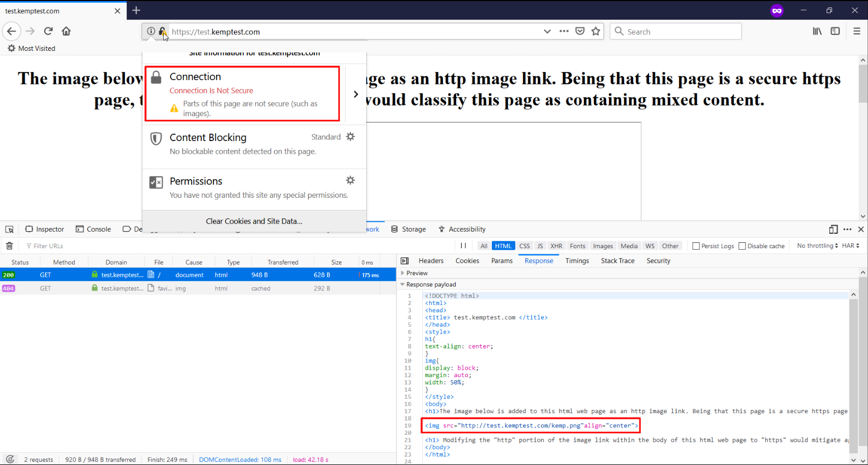Pause network recording button
This screenshot has width=868, height=465.
pyautogui.click(x=464, y=245)
